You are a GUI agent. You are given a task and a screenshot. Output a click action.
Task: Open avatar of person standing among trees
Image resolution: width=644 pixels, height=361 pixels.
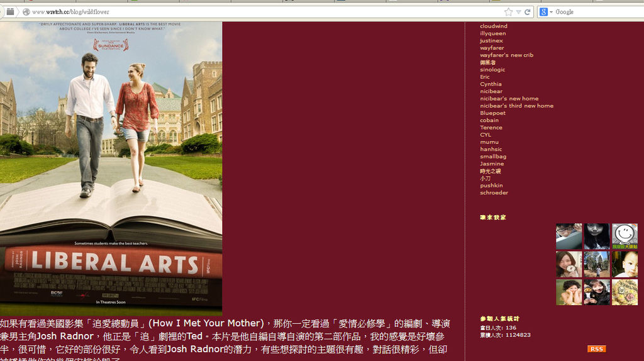click(x=597, y=265)
